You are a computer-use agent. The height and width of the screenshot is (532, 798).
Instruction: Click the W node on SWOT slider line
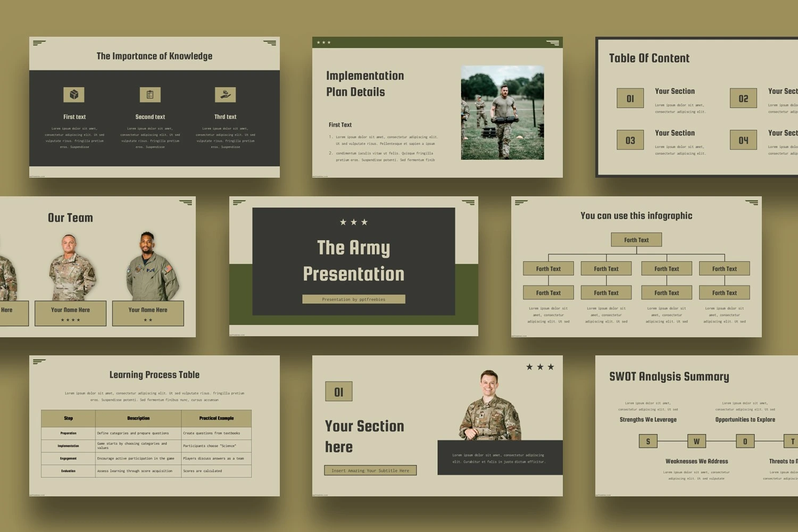pos(696,441)
